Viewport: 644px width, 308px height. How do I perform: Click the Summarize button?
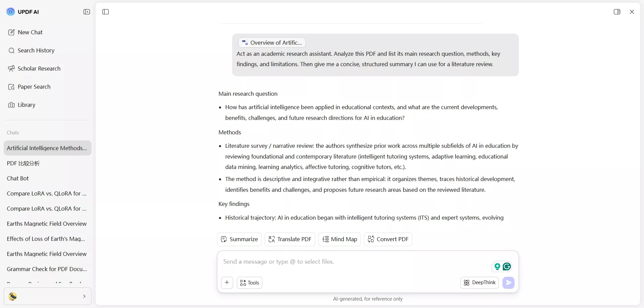point(239,239)
